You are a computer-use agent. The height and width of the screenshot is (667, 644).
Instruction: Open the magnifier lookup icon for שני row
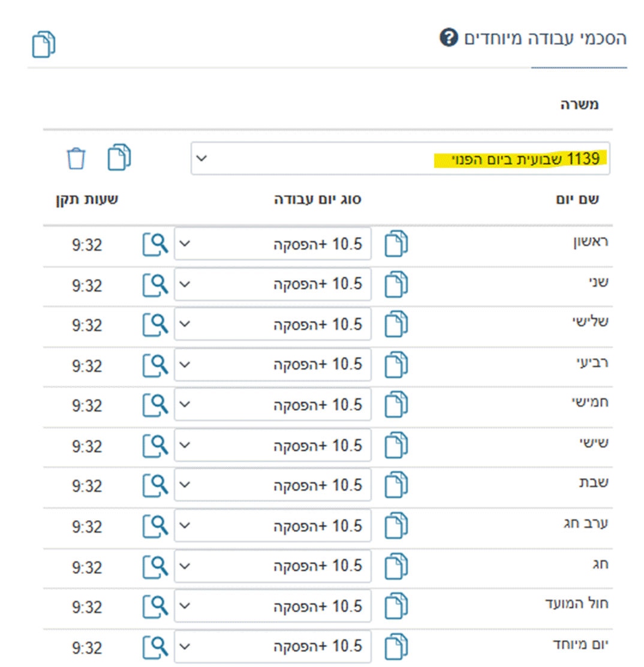pyautogui.click(x=154, y=284)
